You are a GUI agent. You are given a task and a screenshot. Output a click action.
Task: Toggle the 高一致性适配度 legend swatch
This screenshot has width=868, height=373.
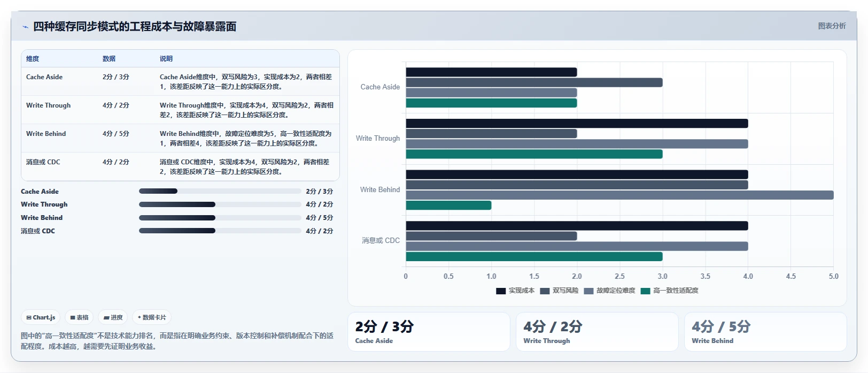[x=645, y=291]
